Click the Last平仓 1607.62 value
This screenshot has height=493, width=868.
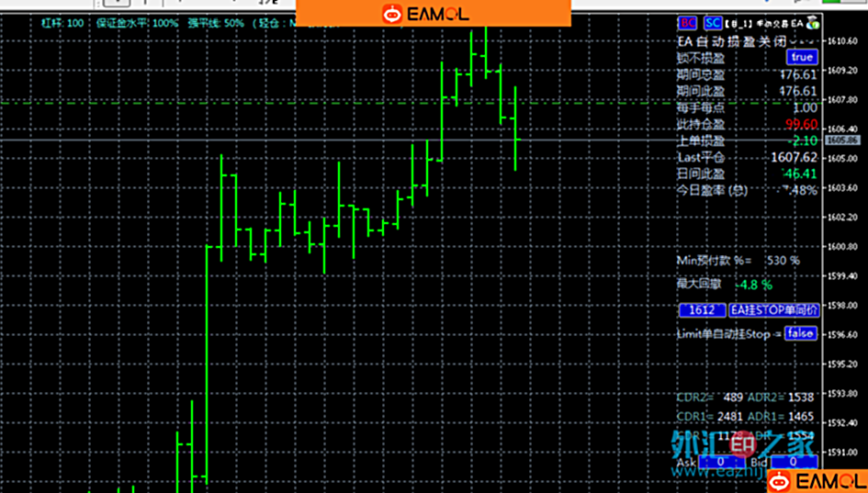click(x=794, y=157)
